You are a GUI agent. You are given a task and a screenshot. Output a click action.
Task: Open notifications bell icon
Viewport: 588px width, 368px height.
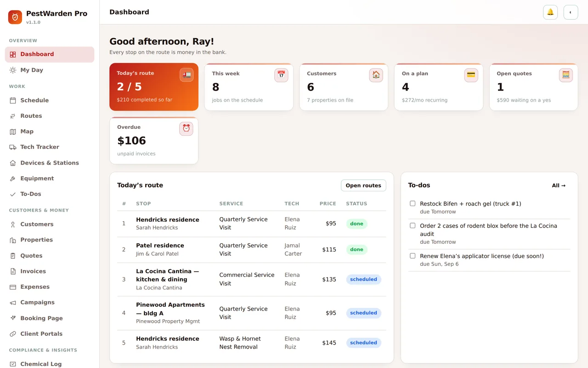[550, 12]
